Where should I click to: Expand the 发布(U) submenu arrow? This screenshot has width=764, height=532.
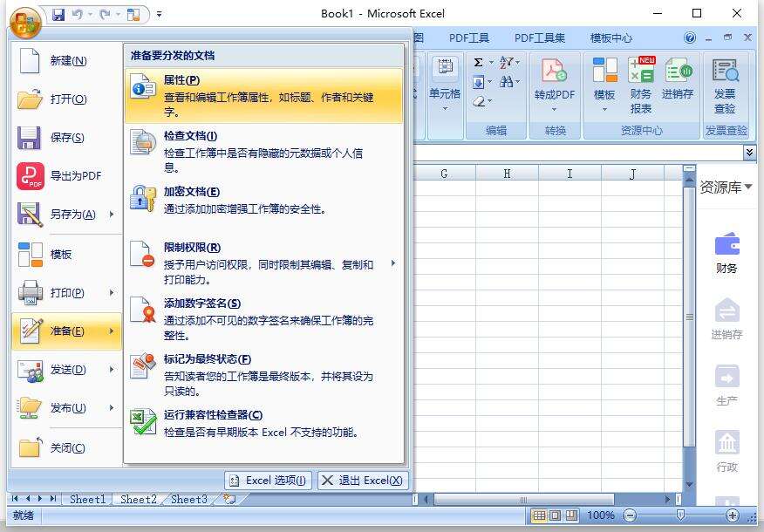point(112,408)
